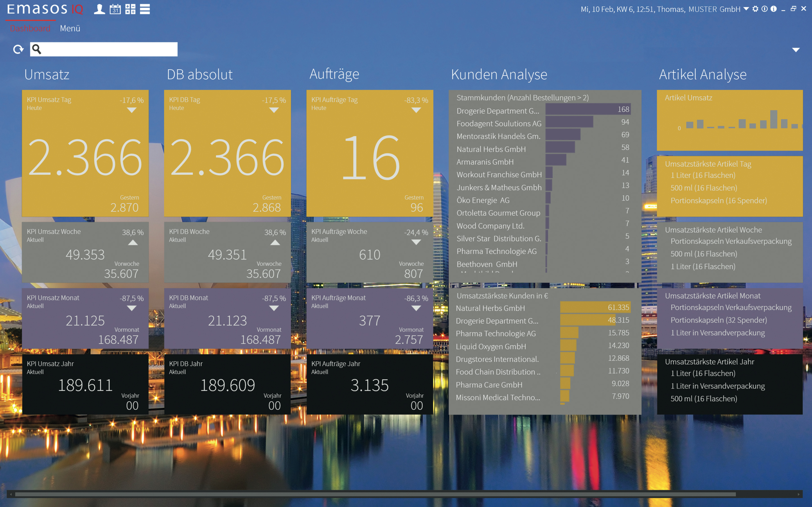The image size is (812, 507).
Task: Launch the calculator icon
Action: [130, 9]
